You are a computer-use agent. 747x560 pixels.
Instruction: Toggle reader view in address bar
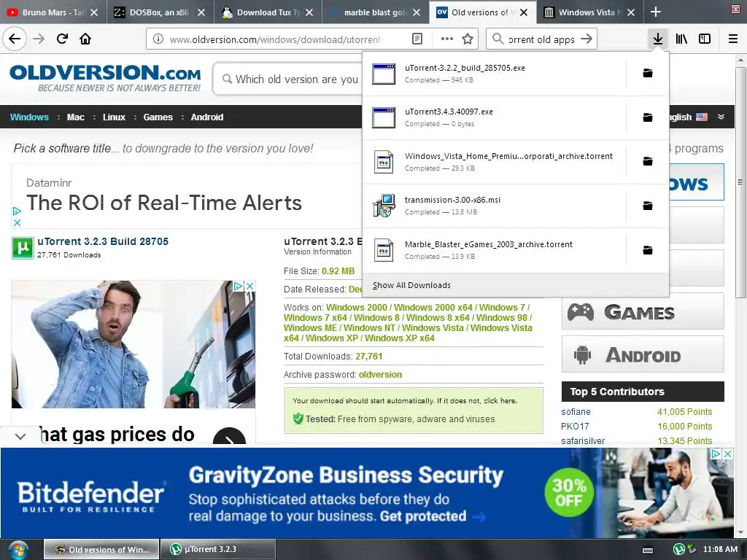[x=417, y=39]
